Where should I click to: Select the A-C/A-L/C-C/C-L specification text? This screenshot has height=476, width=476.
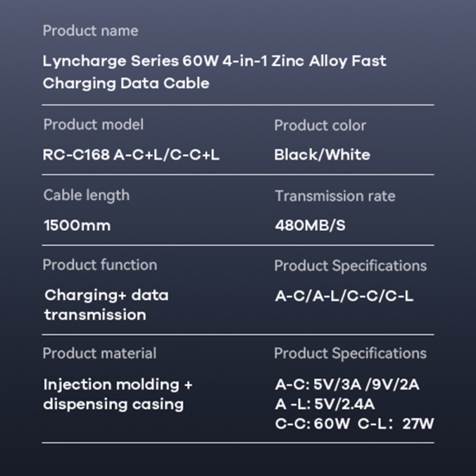pos(344,296)
